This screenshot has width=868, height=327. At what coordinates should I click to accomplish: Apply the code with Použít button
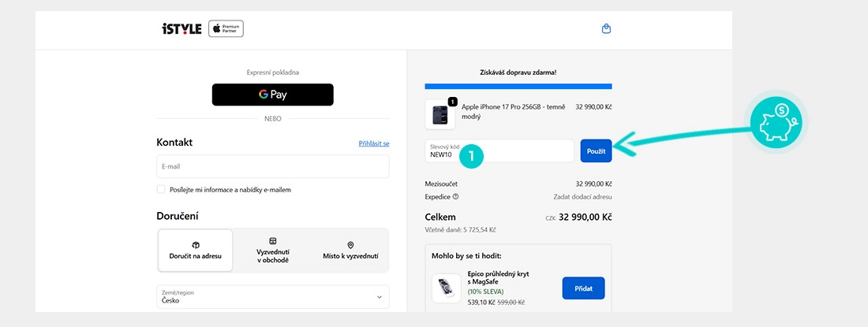point(597,150)
